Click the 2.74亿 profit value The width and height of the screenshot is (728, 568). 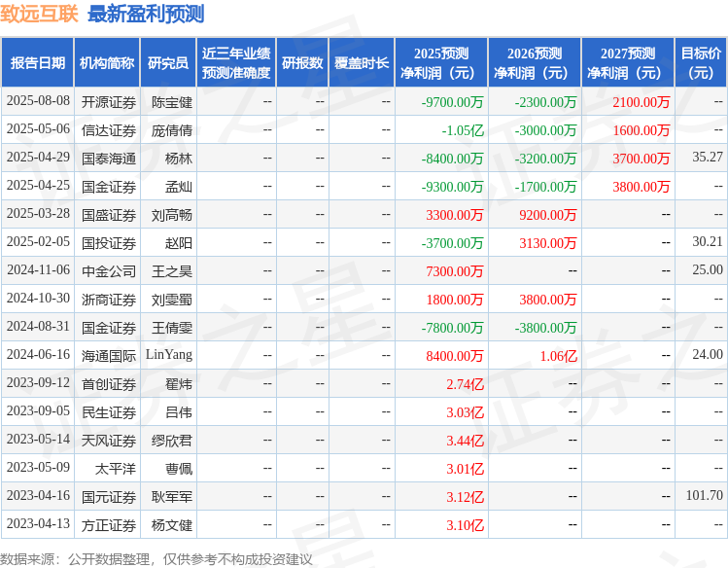[x=466, y=384]
